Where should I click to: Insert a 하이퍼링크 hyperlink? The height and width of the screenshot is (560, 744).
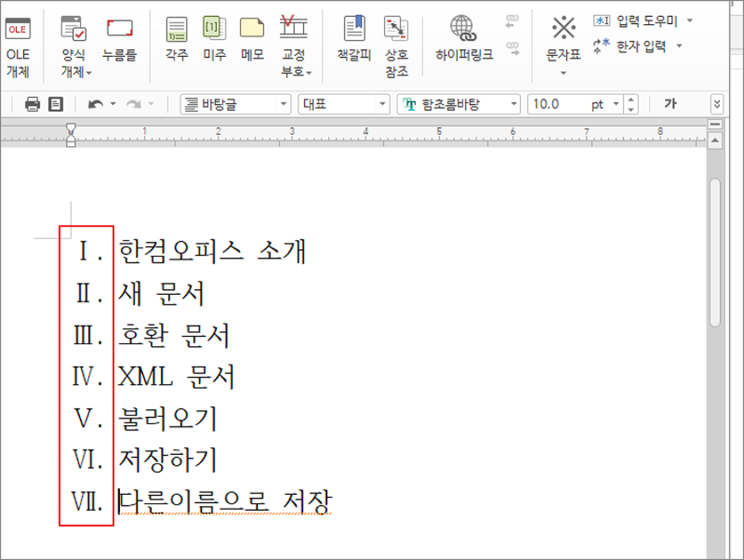(464, 40)
